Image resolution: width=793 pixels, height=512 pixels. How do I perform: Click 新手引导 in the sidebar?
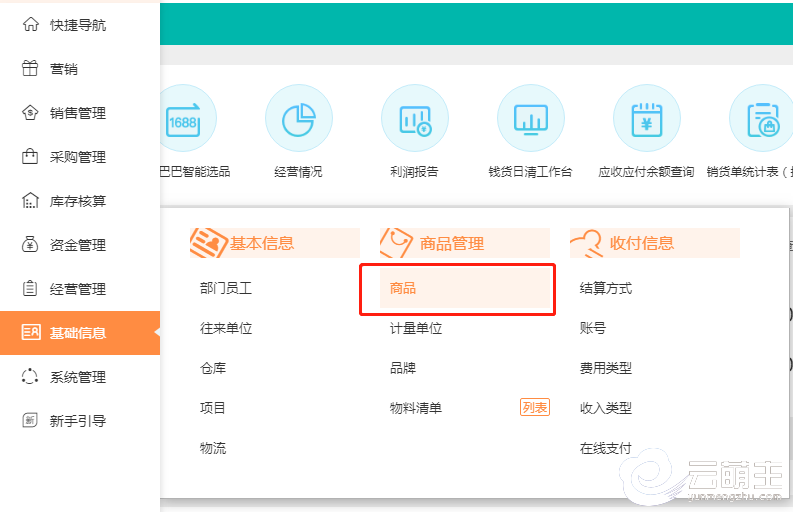pos(77,421)
